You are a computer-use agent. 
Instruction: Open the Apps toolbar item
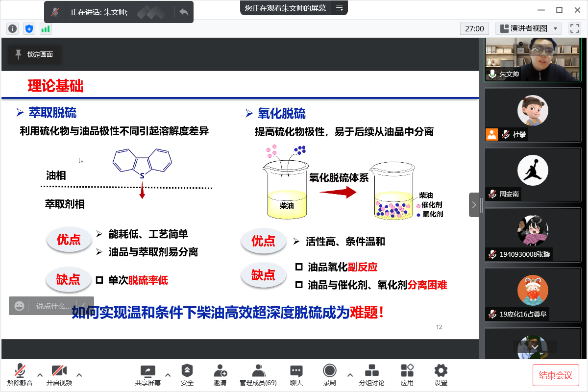click(407, 375)
